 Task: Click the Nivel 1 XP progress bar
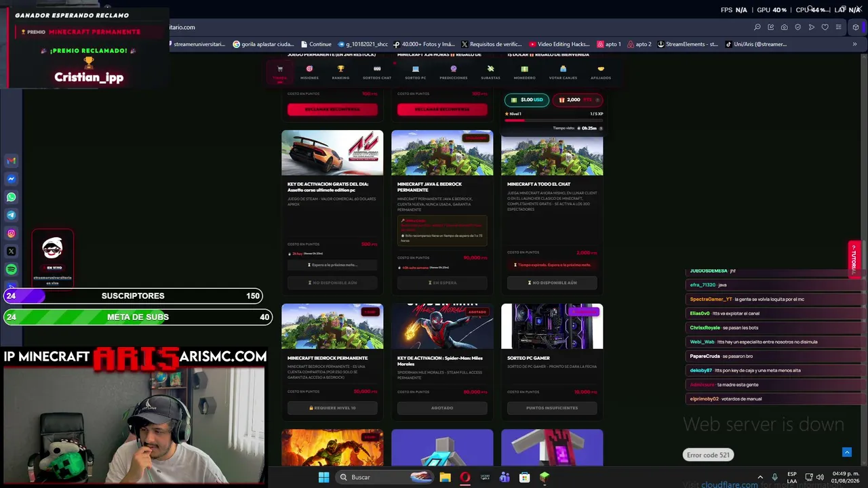pyautogui.click(x=553, y=120)
